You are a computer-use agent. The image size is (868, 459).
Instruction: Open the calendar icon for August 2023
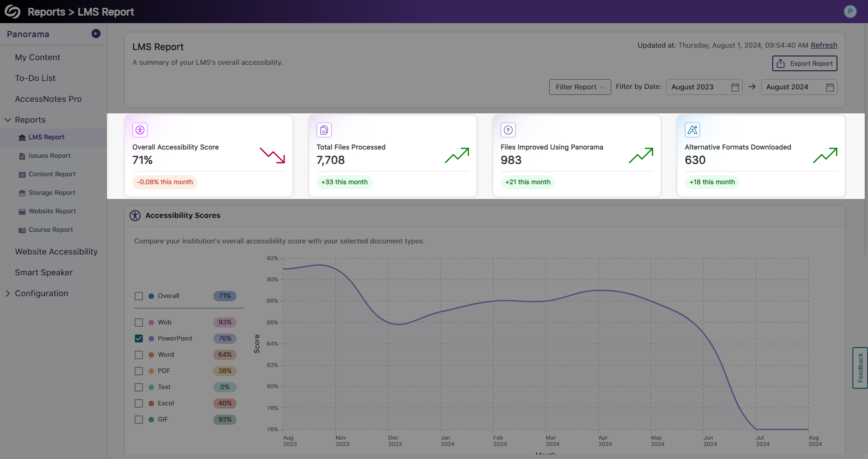point(735,87)
